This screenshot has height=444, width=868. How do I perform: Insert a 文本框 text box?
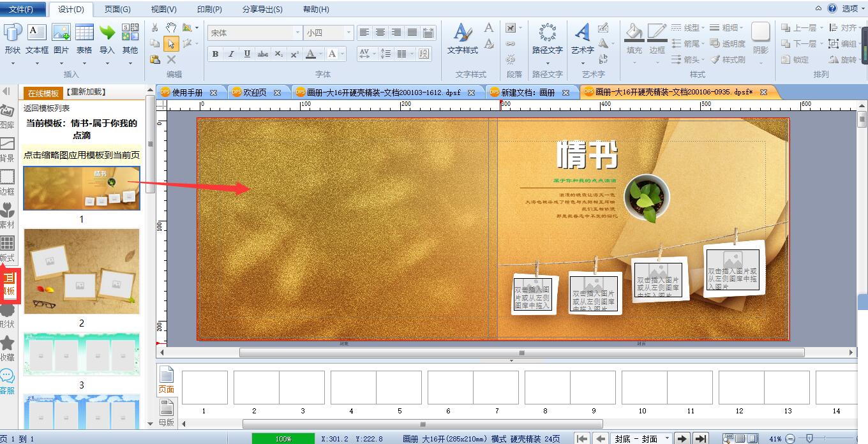[36, 40]
